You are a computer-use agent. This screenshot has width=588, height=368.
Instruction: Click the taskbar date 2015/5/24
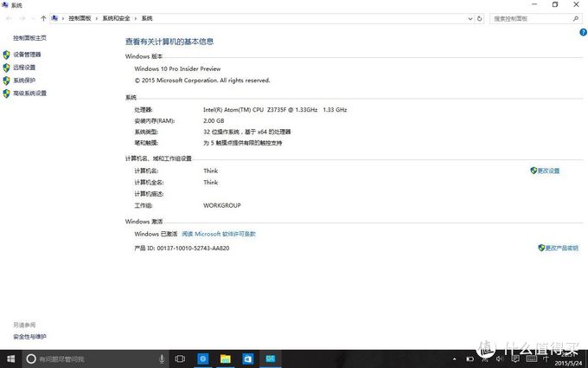[x=568, y=363]
